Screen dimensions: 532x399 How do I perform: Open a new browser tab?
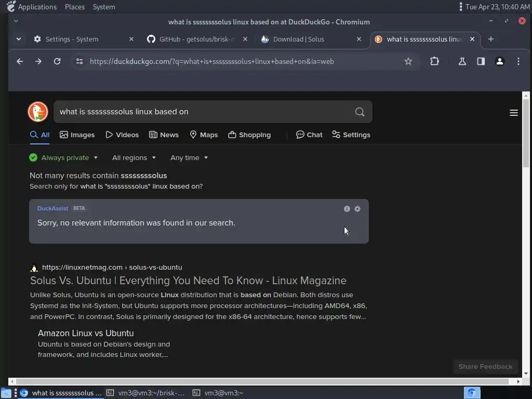pyautogui.click(x=490, y=39)
